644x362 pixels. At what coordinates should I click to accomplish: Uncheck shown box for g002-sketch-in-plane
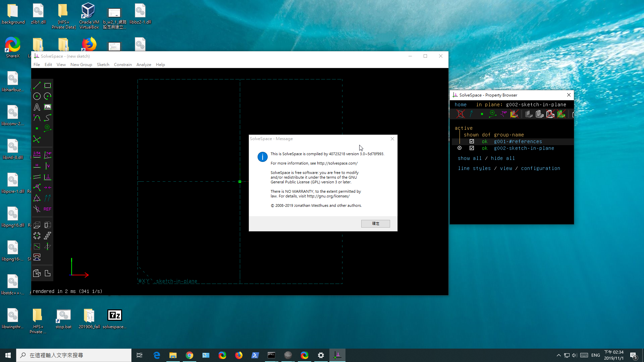coord(472,148)
